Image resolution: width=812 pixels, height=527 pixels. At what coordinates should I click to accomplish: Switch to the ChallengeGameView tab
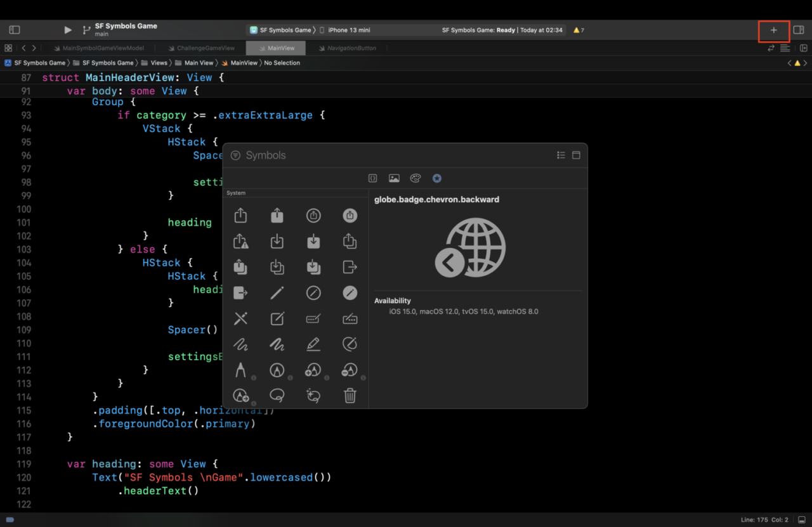click(200, 48)
